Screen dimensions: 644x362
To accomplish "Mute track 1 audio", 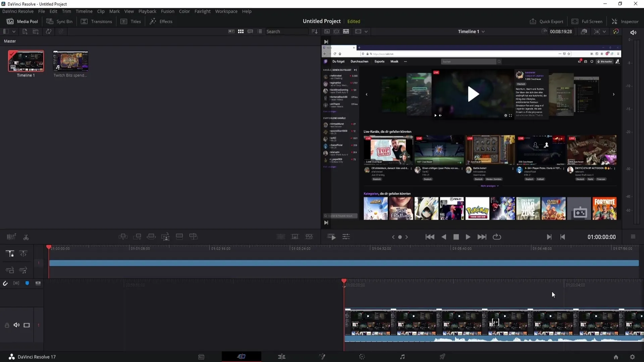I will point(16,325).
